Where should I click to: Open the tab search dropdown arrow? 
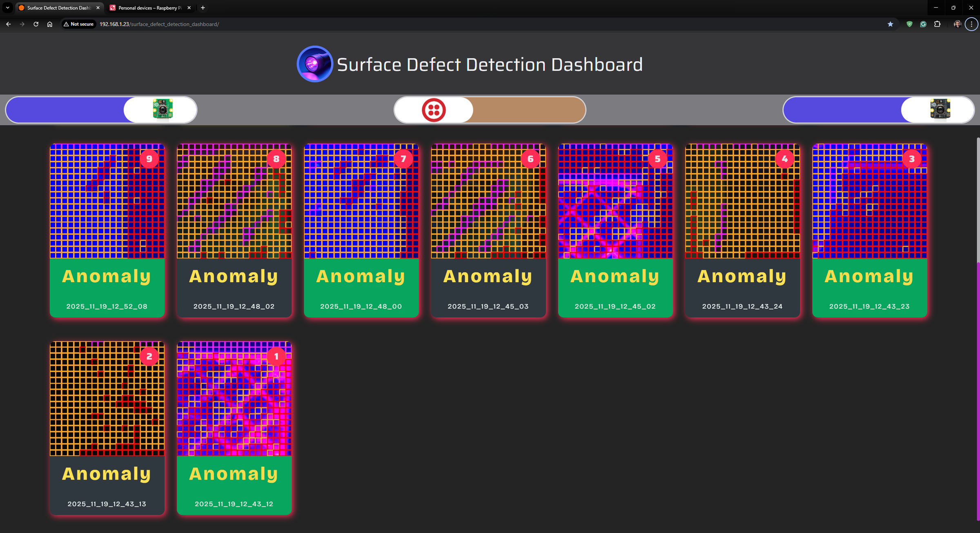7,8
